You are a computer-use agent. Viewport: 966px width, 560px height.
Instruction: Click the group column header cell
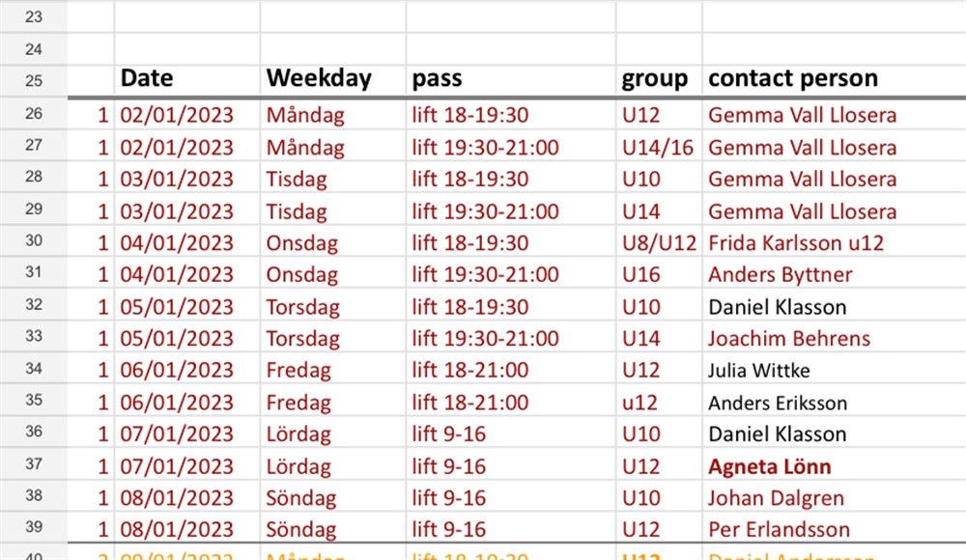point(659,80)
